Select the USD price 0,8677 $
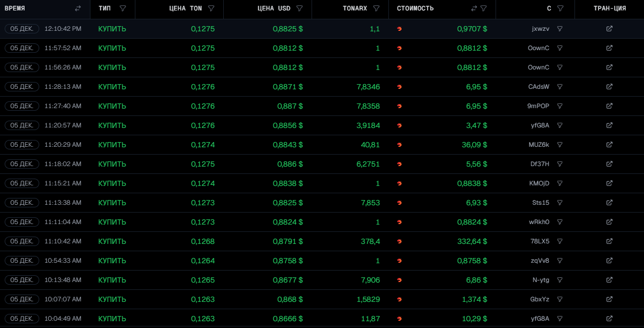This screenshot has width=644, height=328. coord(287,280)
